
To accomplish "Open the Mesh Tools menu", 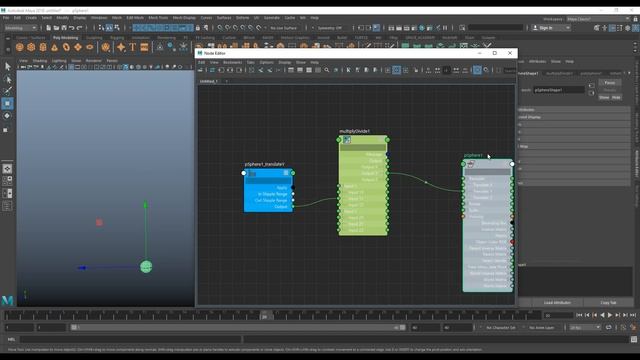I will coord(158,18).
